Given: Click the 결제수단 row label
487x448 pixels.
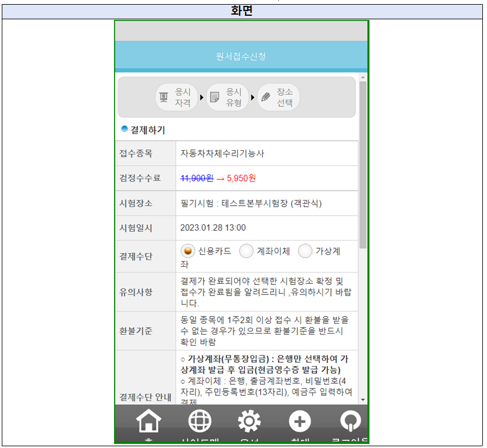Looking at the screenshot, I should 136,256.
